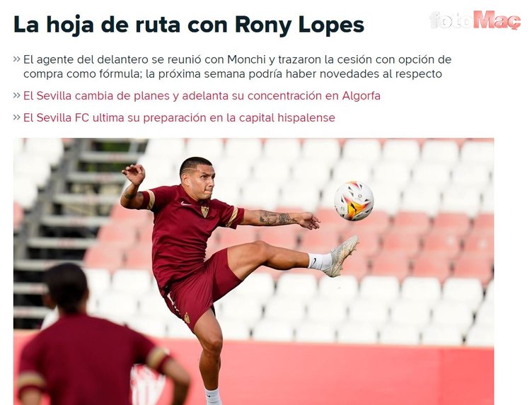Open the link about preparación en la capital hispalense
Screen dimensions: 532x405
pyautogui.click(x=179, y=118)
